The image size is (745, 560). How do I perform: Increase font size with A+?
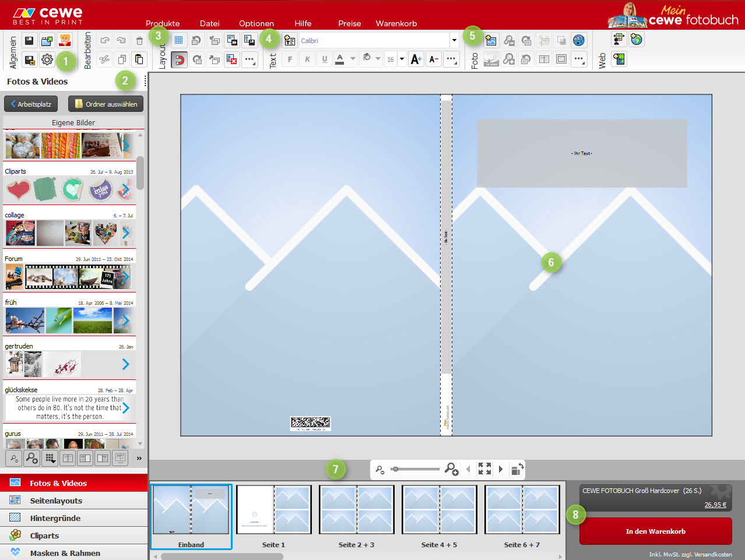click(416, 59)
